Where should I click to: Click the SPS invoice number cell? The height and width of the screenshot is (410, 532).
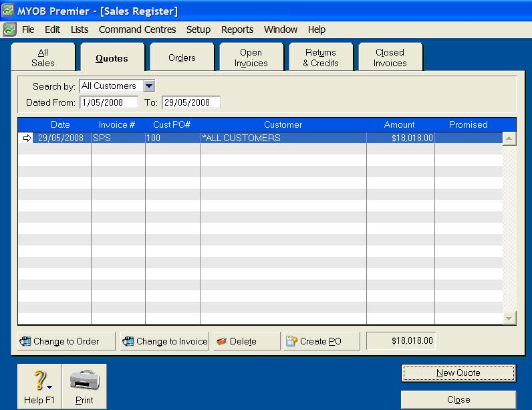point(118,138)
